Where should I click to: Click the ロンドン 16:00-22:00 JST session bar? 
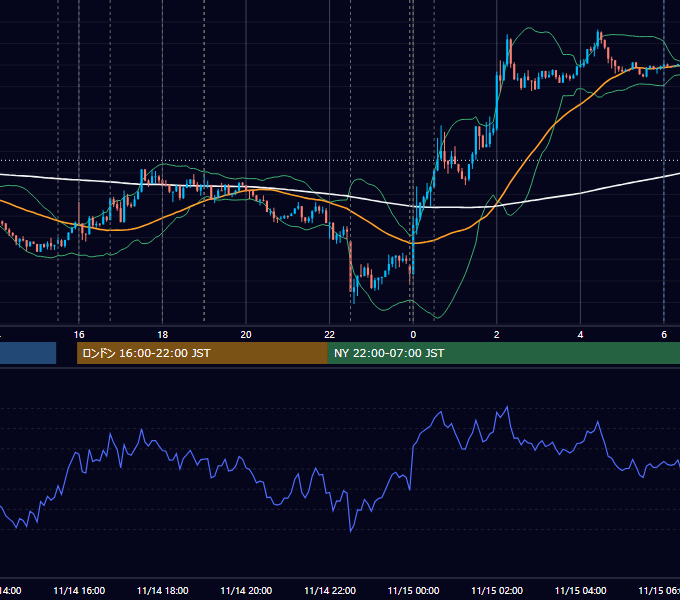coord(202,353)
